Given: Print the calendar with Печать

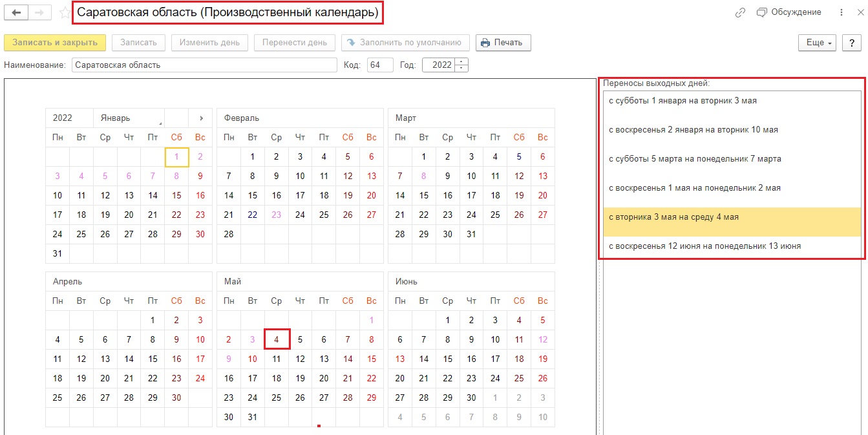Looking at the screenshot, I should 503,43.
